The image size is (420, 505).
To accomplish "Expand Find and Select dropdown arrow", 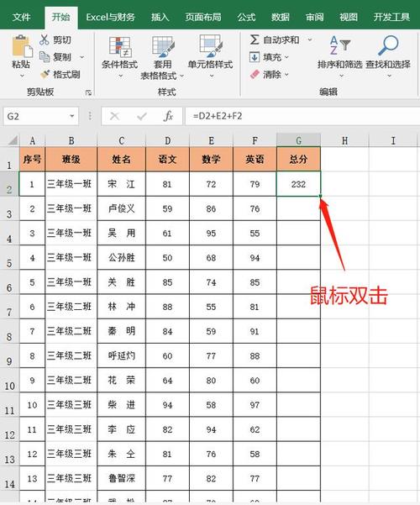I will pos(389,76).
